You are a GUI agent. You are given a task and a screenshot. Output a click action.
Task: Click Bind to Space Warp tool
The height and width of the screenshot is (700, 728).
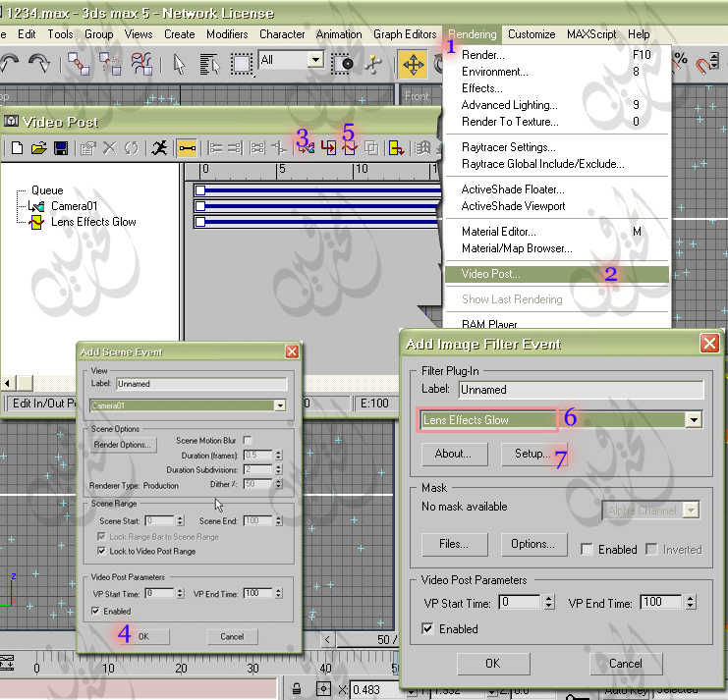(141, 64)
